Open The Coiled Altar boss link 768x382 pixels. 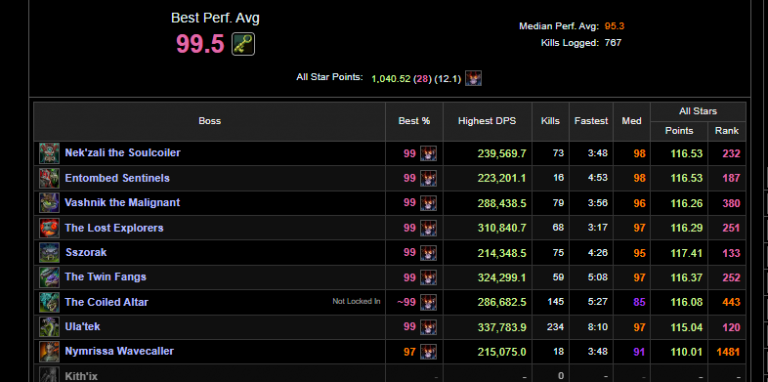pos(106,302)
